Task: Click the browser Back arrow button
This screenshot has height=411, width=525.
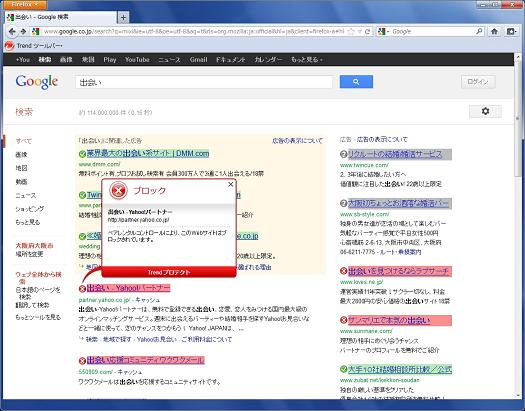Action: 12,31
